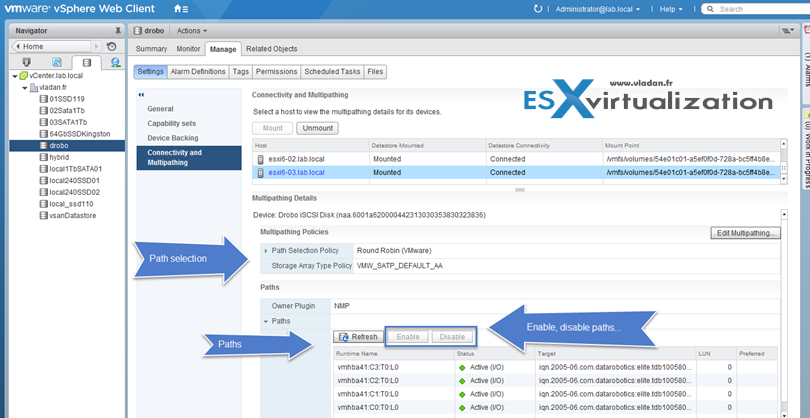Collapse the Paths section arrow
Image resolution: width=810 pixels, height=418 pixels.
(266, 321)
